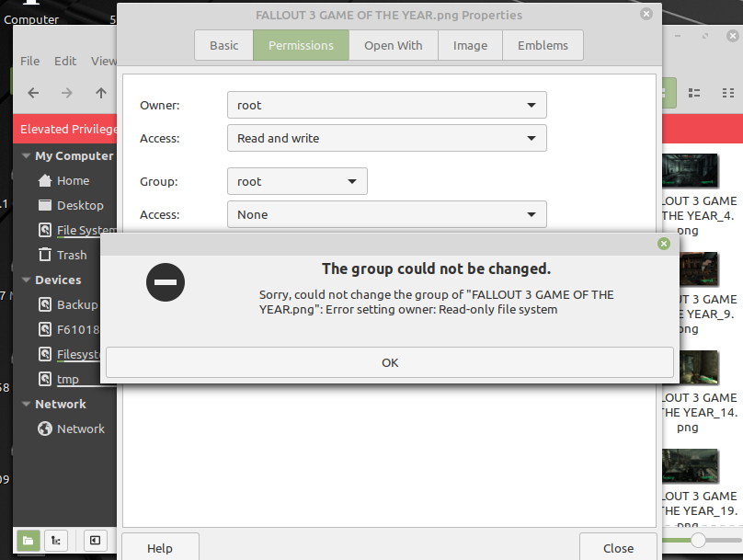Click the Computer desktop icon label
The height and width of the screenshot is (560, 743).
coord(31,19)
